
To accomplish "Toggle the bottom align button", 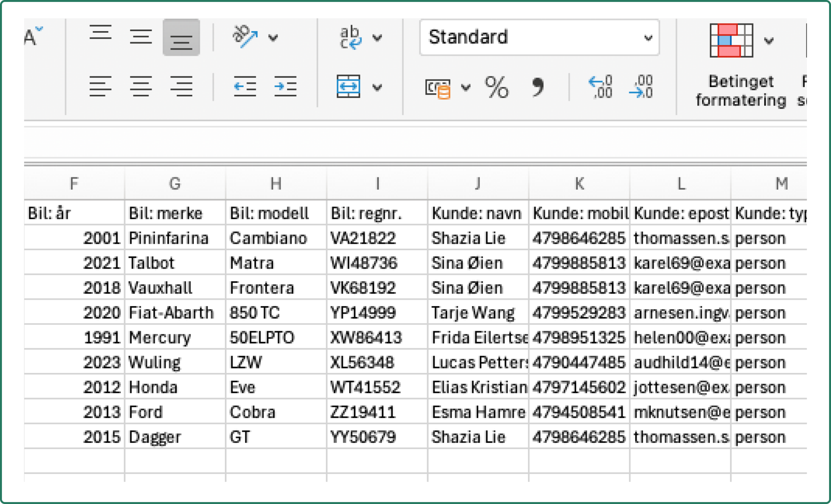I will tap(181, 38).
